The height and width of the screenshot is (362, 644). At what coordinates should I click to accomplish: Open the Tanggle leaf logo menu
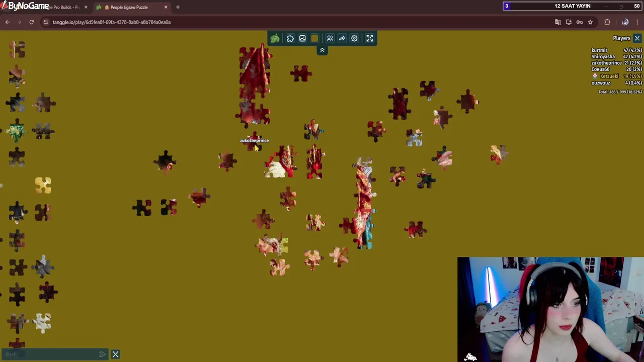[275, 38]
